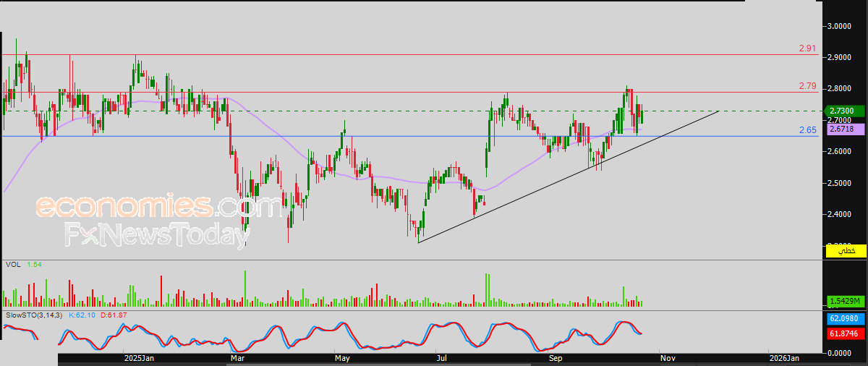Viewport: 868px width, 366px height.
Task: Click the May label on the time axis
Action: tap(341, 358)
